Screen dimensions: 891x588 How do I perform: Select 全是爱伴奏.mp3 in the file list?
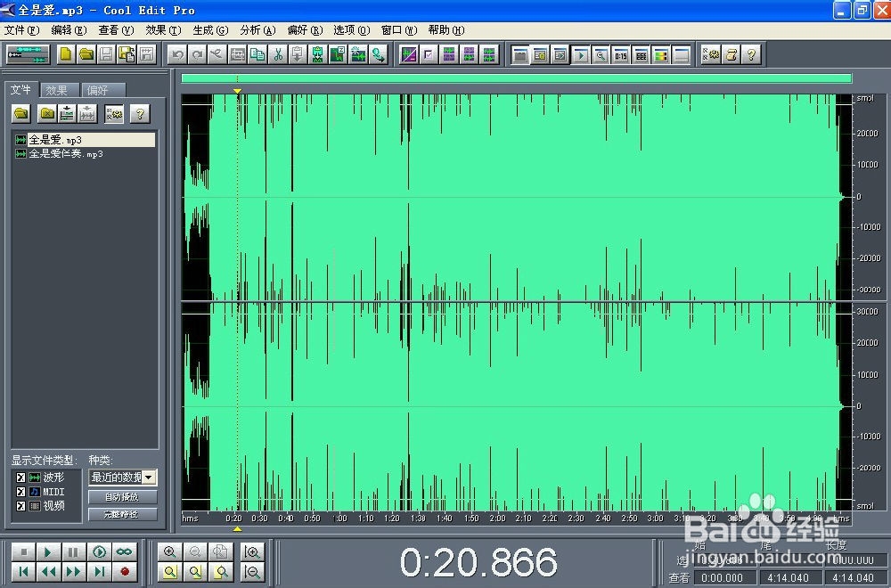tap(67, 154)
